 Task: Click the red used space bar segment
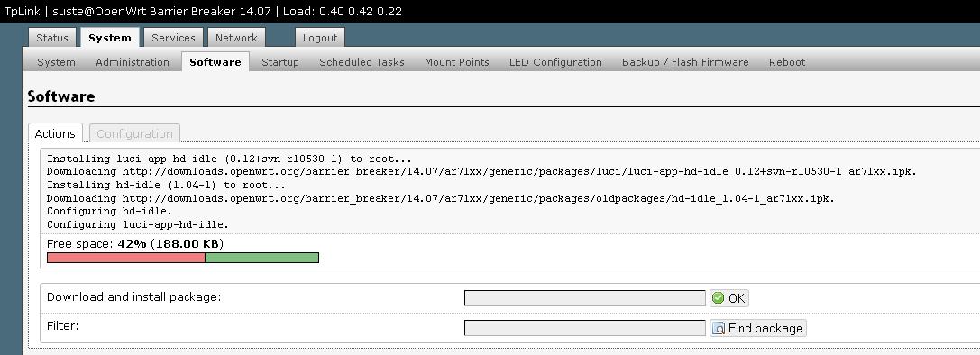[x=126, y=258]
